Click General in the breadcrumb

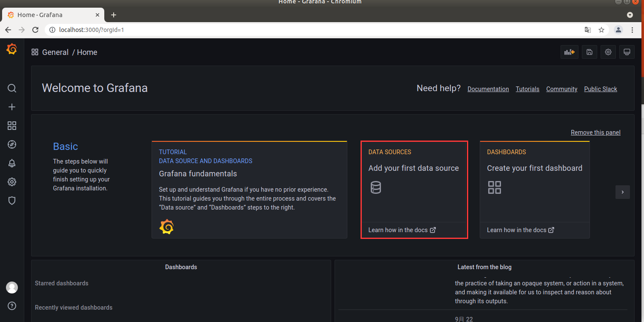point(55,52)
